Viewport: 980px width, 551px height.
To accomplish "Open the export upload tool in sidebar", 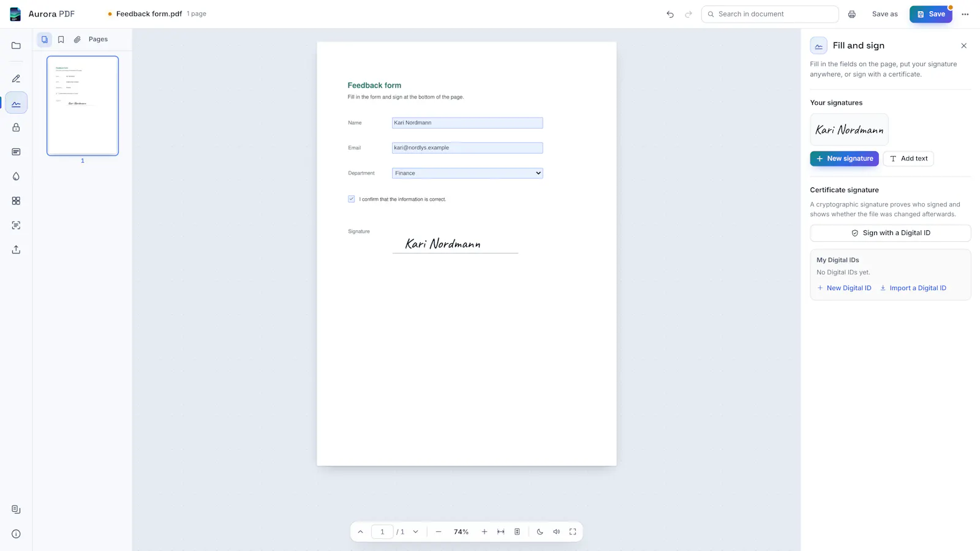I will click(16, 250).
